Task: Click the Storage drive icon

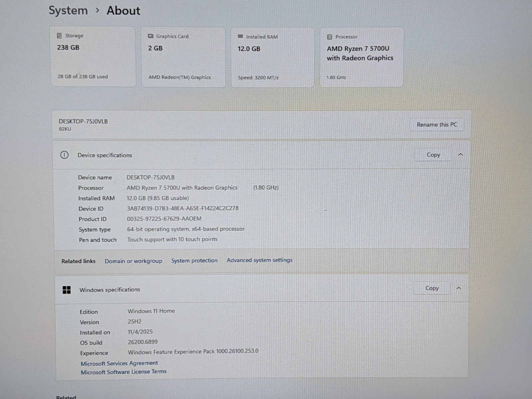Action: pyautogui.click(x=60, y=36)
